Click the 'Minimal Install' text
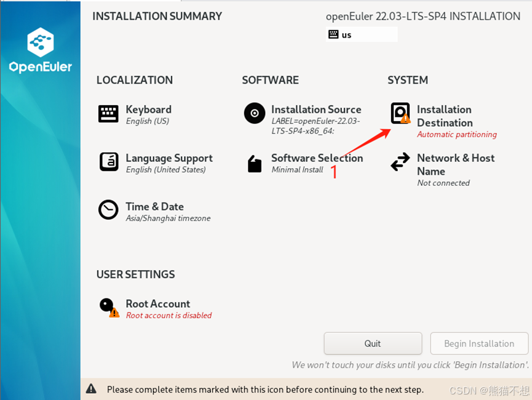The width and height of the screenshot is (532, 400). 297,170
